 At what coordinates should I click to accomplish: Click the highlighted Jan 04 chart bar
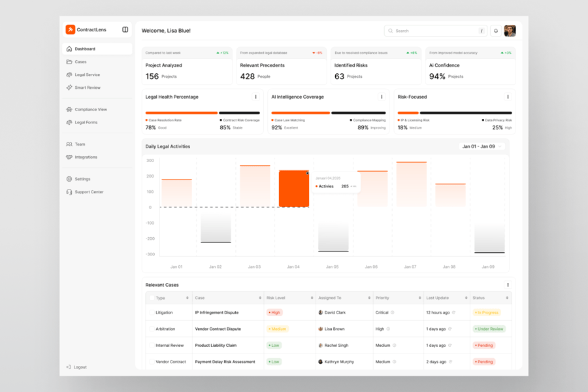click(x=293, y=189)
